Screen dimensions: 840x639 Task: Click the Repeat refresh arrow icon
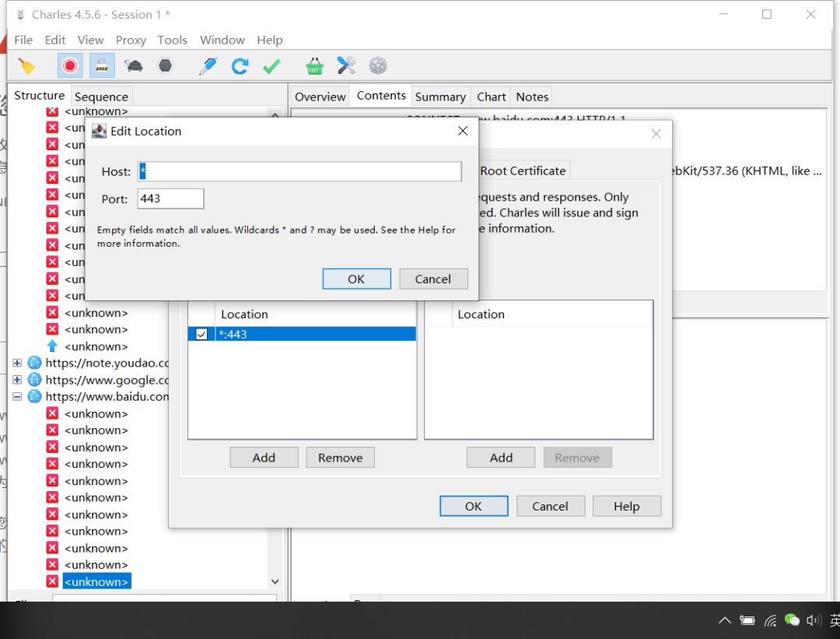tap(240, 66)
